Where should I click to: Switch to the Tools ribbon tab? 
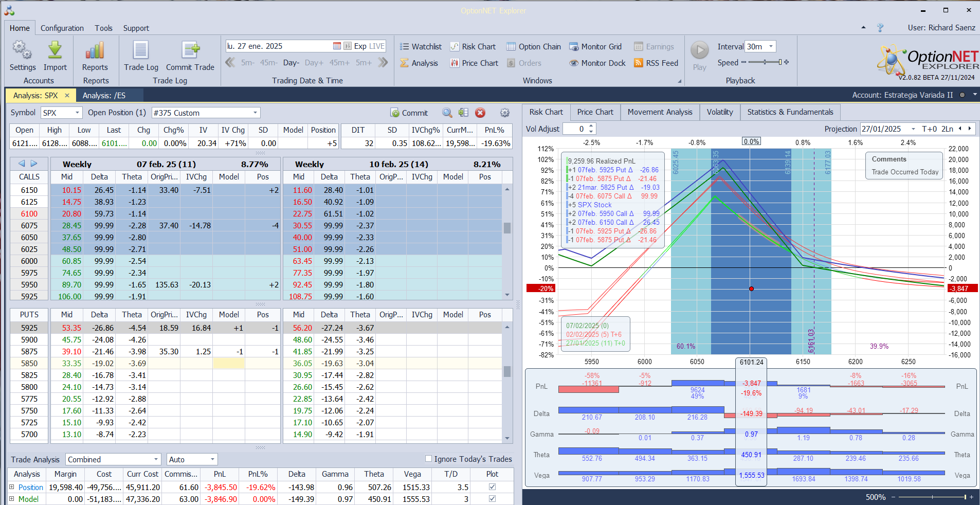103,28
